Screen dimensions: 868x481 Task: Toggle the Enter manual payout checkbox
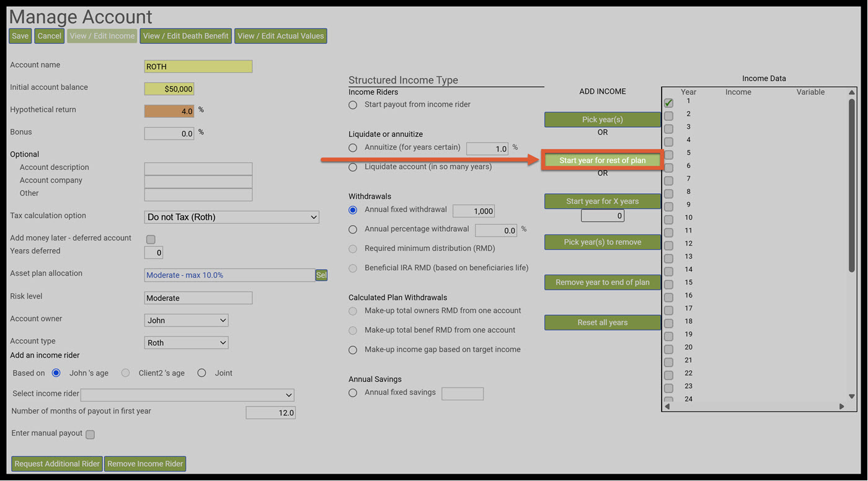click(91, 435)
